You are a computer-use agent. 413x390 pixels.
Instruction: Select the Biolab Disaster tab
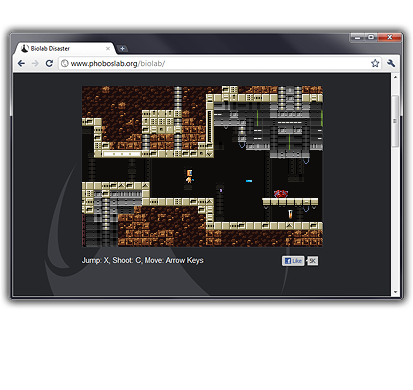tap(65, 49)
